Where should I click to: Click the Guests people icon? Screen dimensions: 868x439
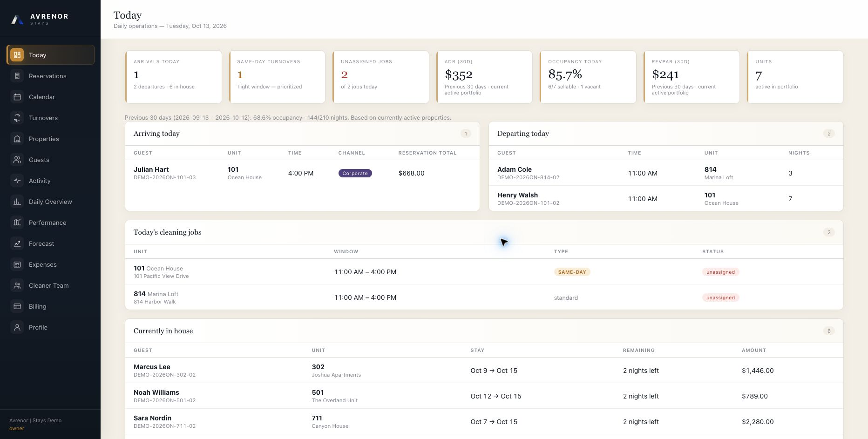[x=17, y=160]
